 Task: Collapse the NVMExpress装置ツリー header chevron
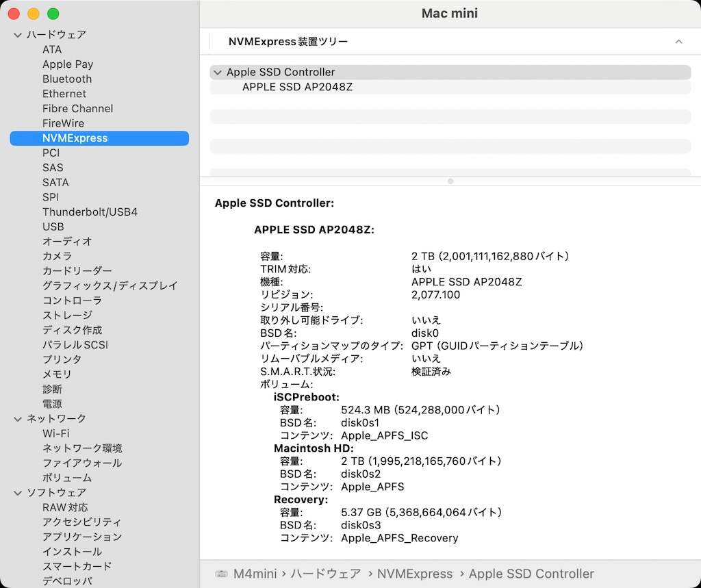pyautogui.click(x=678, y=42)
